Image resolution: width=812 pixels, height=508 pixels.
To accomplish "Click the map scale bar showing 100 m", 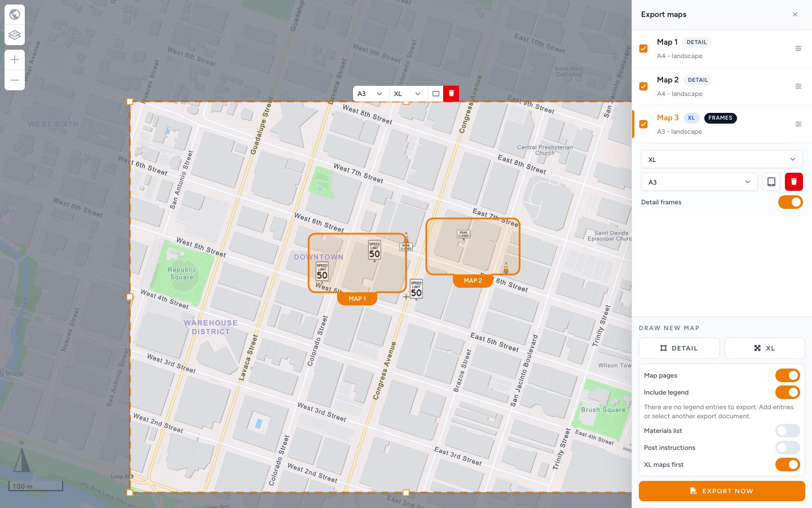I will [x=36, y=486].
